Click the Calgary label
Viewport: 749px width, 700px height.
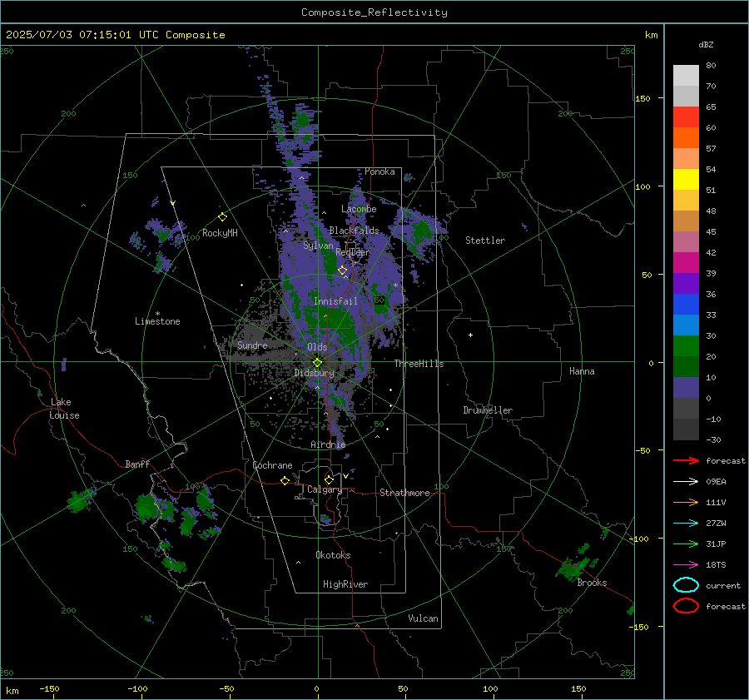point(325,489)
